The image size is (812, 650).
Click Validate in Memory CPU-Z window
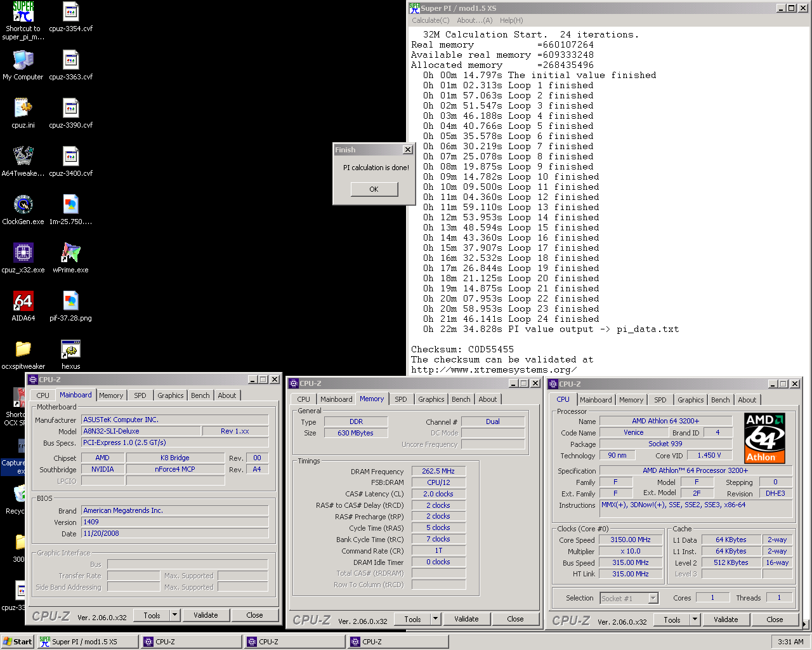point(466,619)
